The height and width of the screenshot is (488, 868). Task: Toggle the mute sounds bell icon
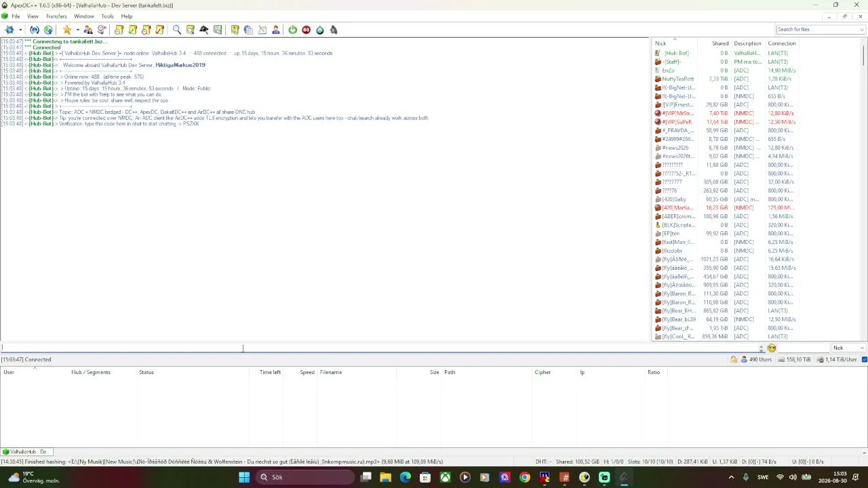pos(334,30)
